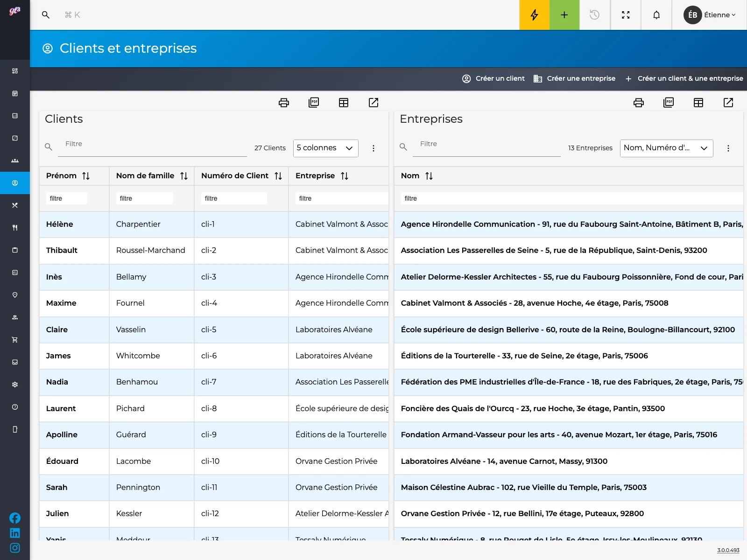This screenshot has height=560, width=747.
Task: Open the settings gear in the sidebar
Action: point(15,385)
